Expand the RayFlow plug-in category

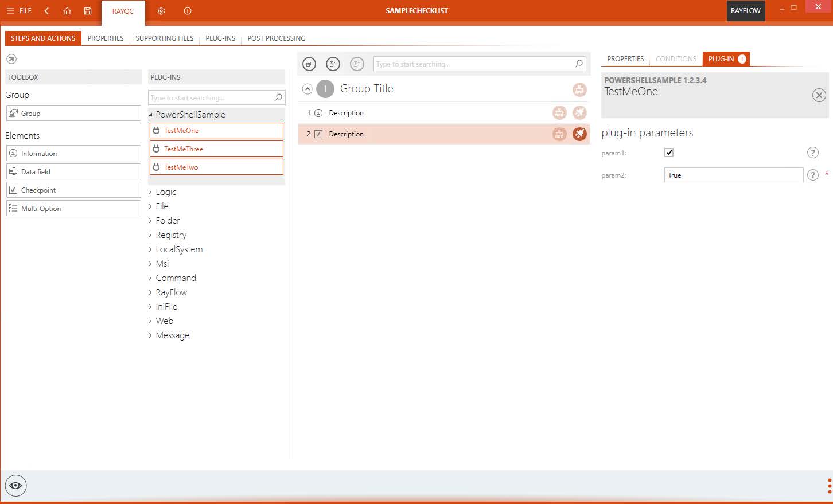pos(150,292)
